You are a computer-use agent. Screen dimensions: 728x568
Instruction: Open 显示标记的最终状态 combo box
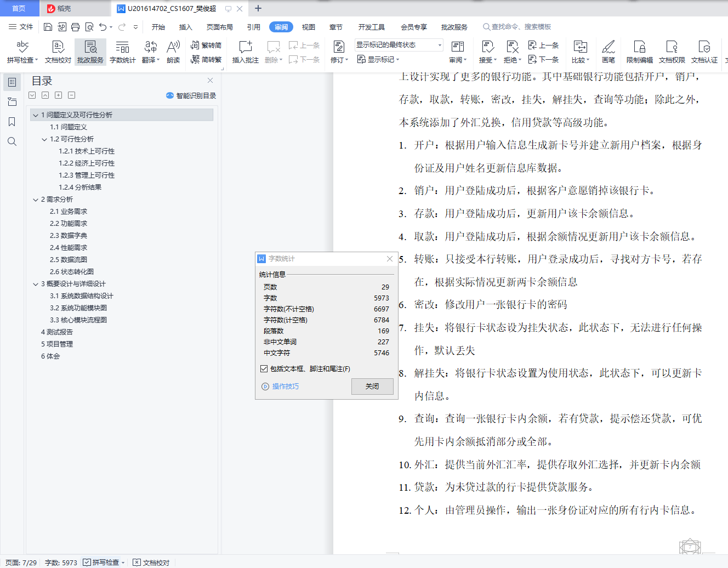coord(399,45)
